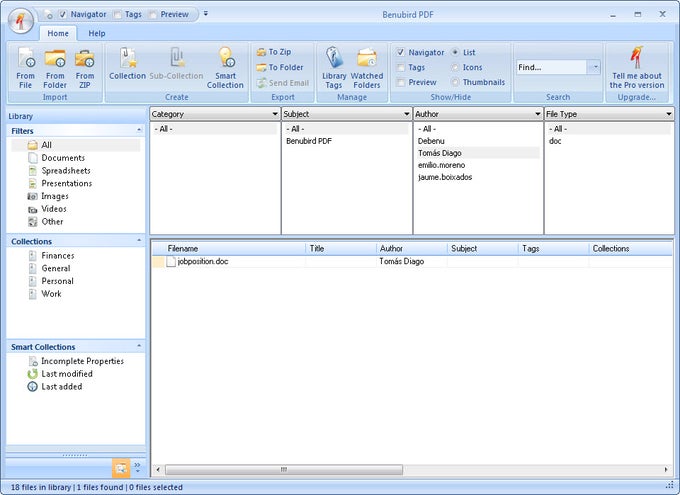Export selection To Zip
This screenshot has width=680, height=495.
274,52
